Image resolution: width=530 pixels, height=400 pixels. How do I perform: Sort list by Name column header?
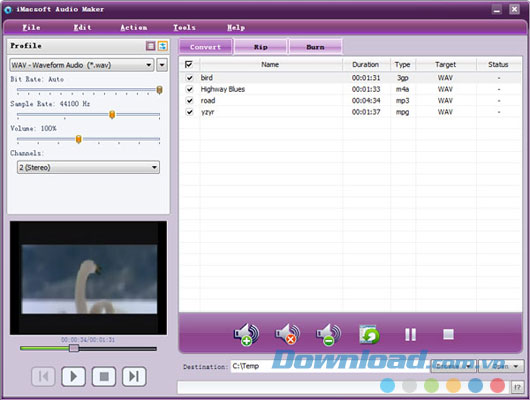point(270,64)
